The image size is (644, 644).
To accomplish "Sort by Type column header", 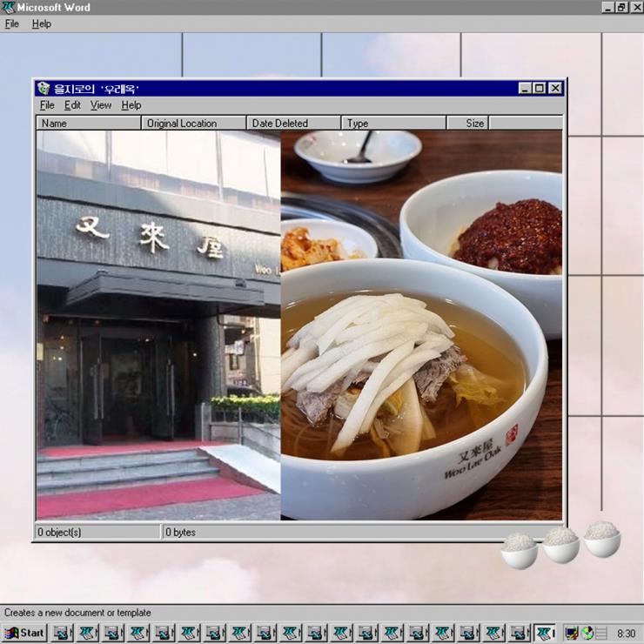I will tap(393, 124).
